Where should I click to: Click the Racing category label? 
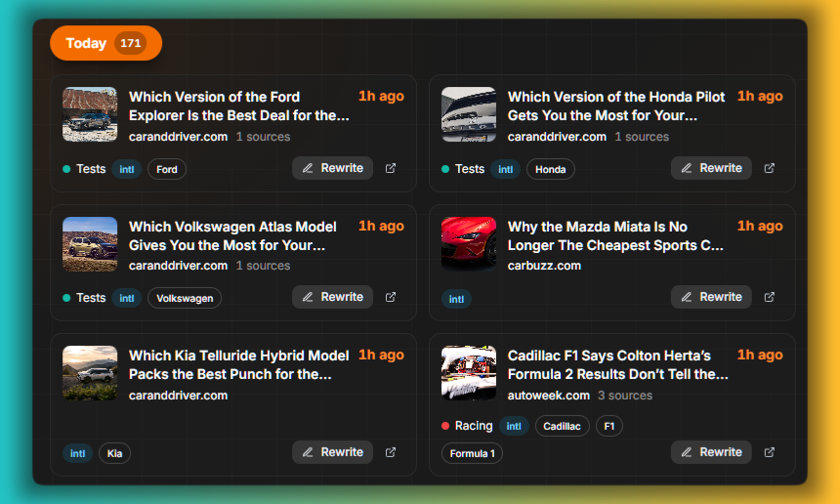pos(474,426)
